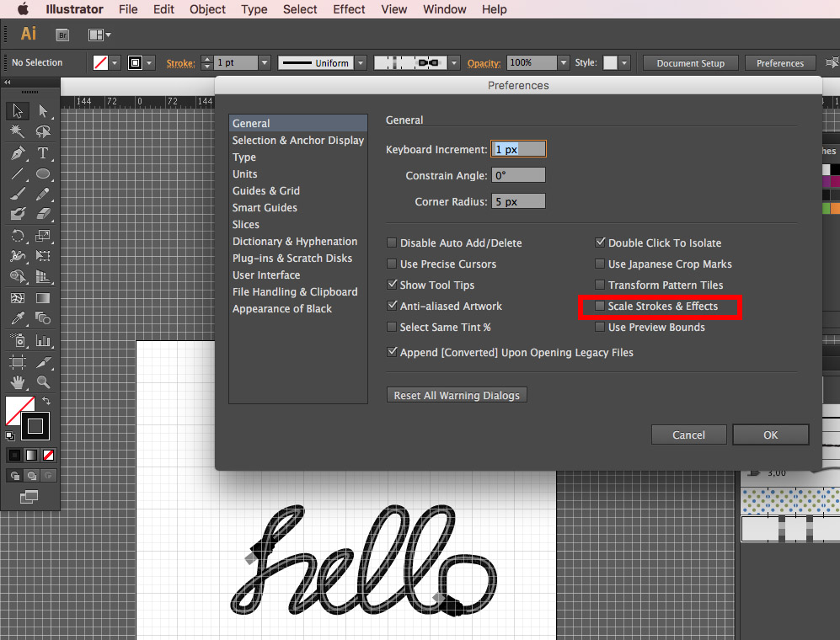Click the fill color swatch in control bar

pos(100,63)
